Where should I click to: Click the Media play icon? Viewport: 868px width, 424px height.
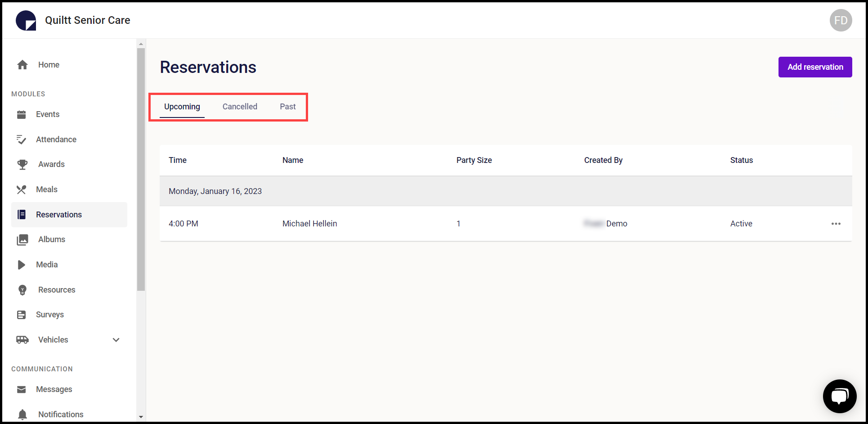click(x=22, y=264)
